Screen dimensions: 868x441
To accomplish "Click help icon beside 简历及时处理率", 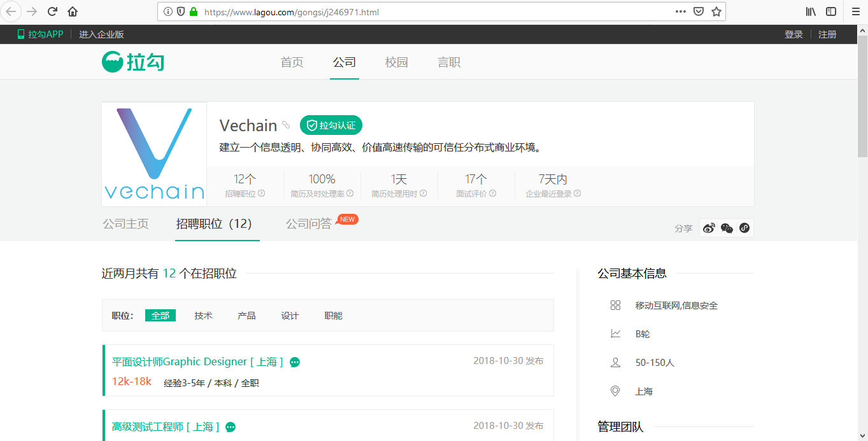I will click(x=350, y=193).
